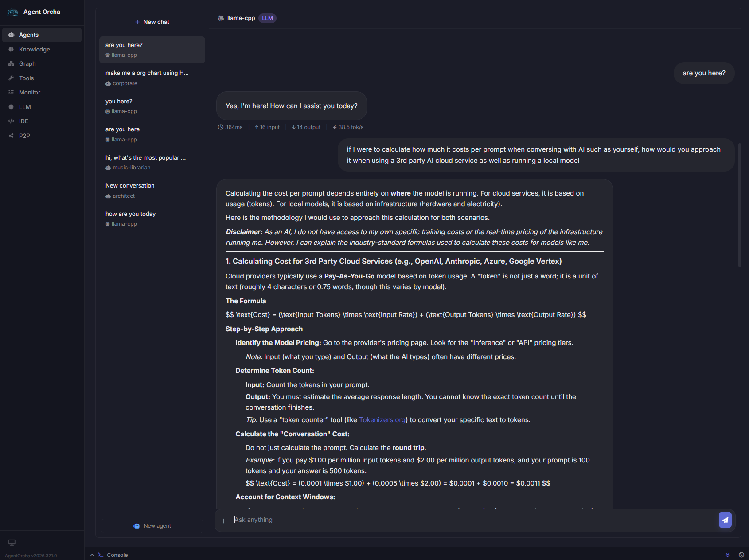749x560 pixels.
Task: Click the send message paper plane icon
Action: [x=725, y=520]
